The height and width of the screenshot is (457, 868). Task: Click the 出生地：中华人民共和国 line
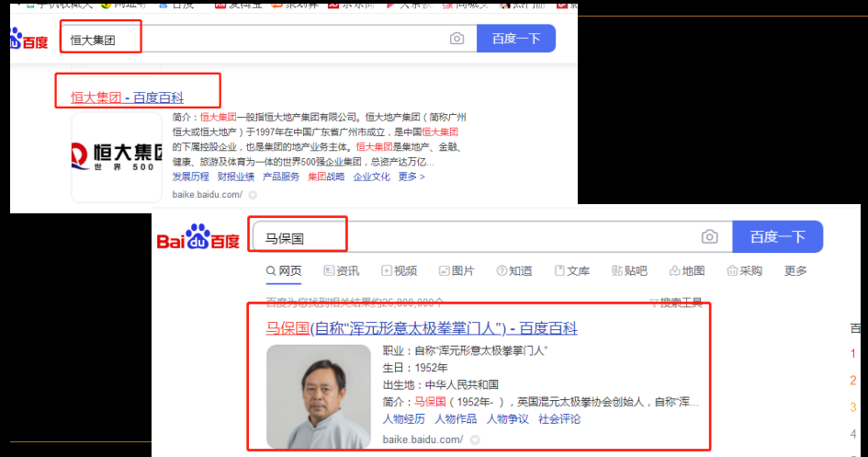(441, 385)
